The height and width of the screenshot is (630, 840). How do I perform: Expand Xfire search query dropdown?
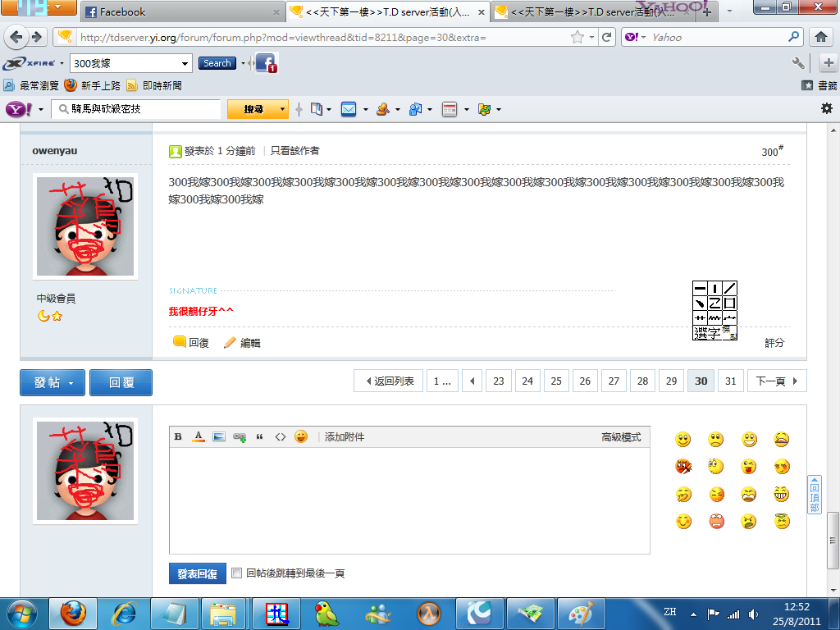coord(185,63)
